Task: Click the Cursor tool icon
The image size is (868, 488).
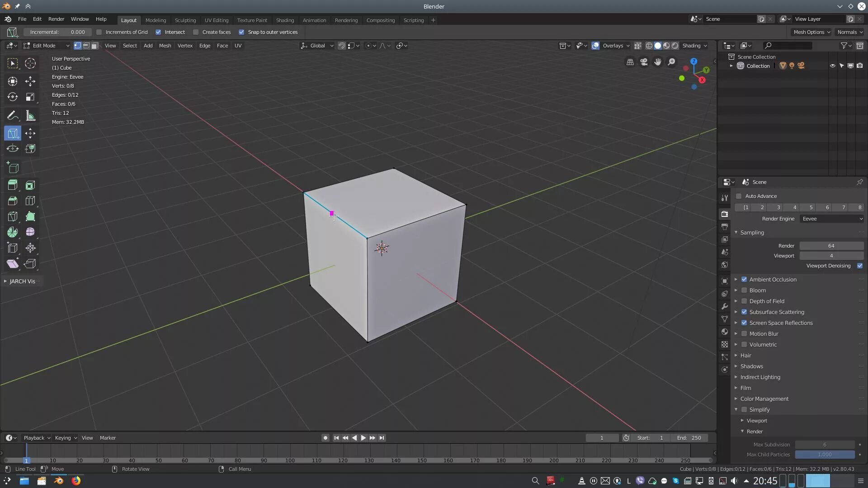Action: 30,63
